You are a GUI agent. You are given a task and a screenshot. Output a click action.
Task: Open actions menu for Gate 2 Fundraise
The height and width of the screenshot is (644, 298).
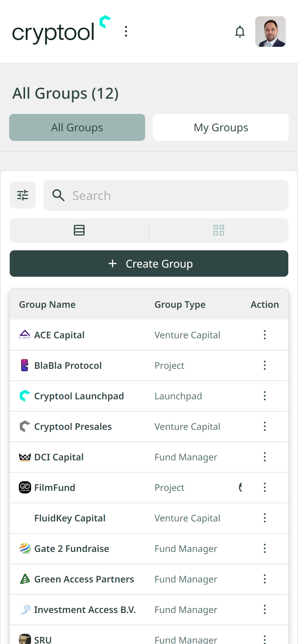(x=265, y=548)
